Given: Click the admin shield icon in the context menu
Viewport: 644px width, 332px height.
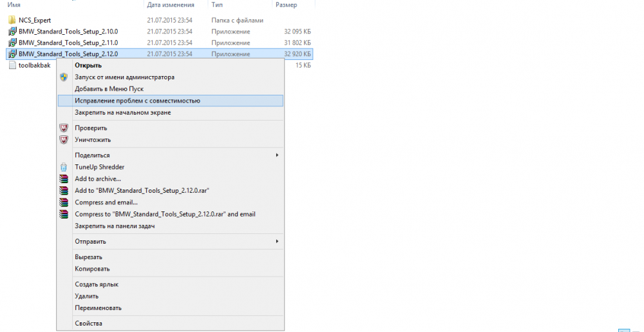Looking at the screenshot, I should pos(63,77).
